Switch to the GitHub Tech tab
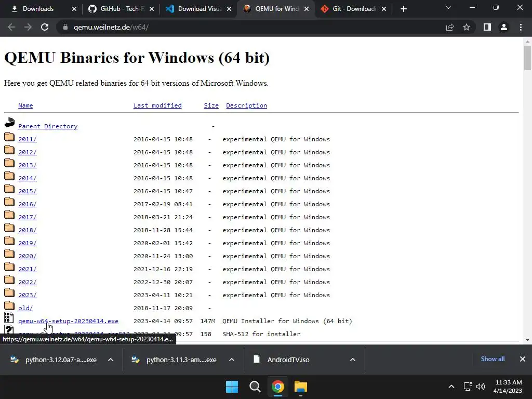Image resolution: width=532 pixels, height=399 pixels. point(122,9)
